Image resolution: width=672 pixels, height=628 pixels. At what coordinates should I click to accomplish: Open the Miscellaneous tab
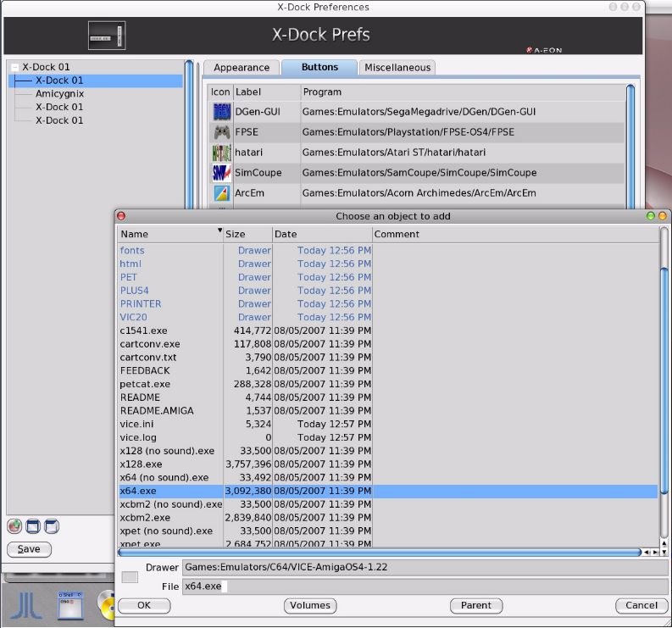pos(397,68)
